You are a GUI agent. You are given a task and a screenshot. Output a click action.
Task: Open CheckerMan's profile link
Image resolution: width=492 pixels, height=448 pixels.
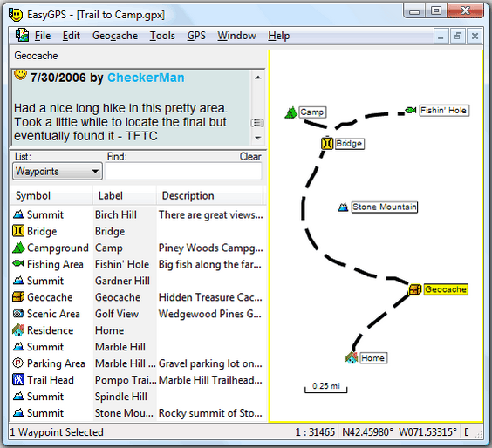click(x=146, y=78)
